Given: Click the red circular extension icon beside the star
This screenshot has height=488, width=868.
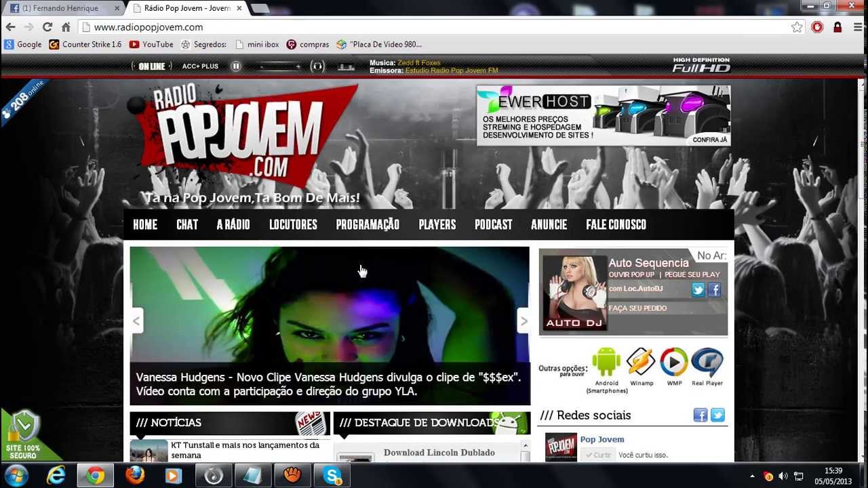Looking at the screenshot, I should pyautogui.click(x=817, y=27).
